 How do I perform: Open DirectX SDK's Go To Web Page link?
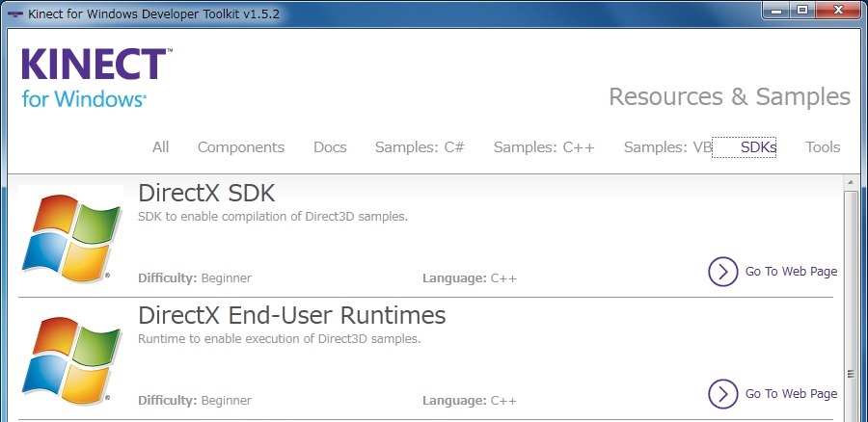click(773, 272)
